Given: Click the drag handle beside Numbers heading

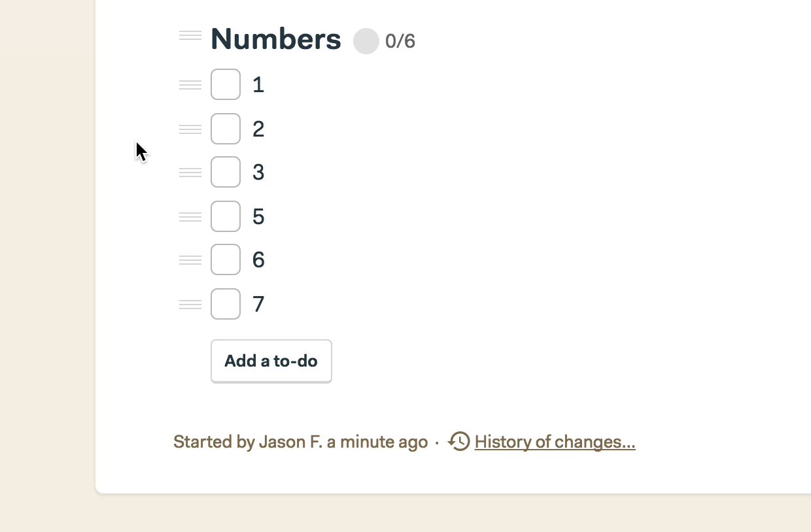Looking at the screenshot, I should coord(190,35).
